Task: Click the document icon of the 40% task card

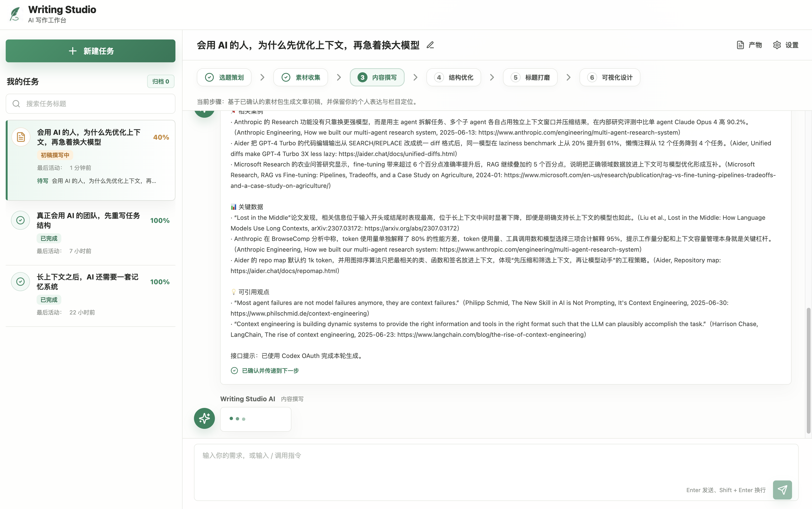Action: pos(21,137)
